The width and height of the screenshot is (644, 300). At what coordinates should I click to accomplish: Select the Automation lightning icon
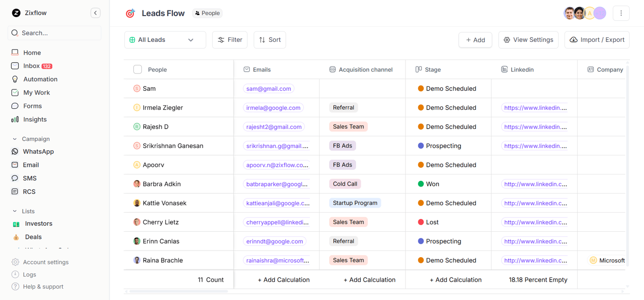pos(15,79)
